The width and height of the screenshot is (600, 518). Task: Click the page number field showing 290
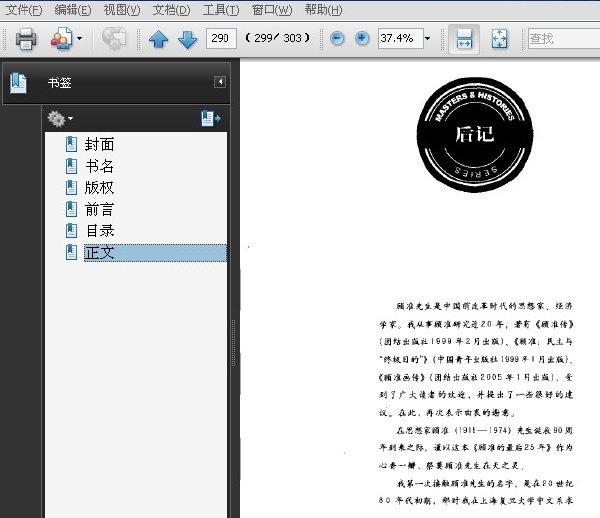click(221, 38)
